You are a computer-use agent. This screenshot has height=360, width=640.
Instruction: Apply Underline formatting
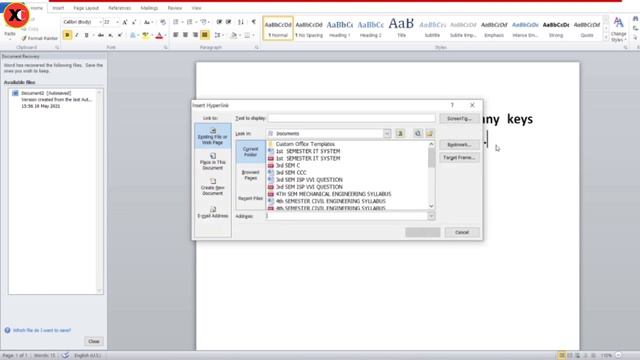[x=86, y=36]
